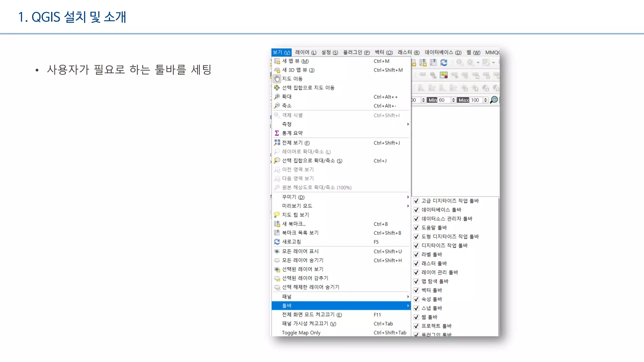Screen dimensions: 644x362
Task: Expand the 꾸미기 submenu
Action: (341, 197)
